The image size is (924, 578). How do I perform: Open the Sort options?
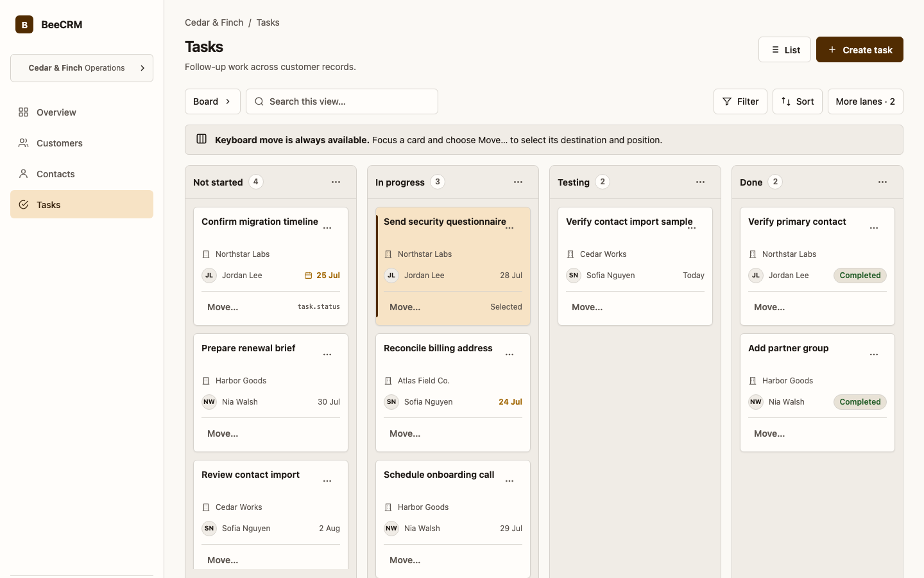(x=798, y=101)
